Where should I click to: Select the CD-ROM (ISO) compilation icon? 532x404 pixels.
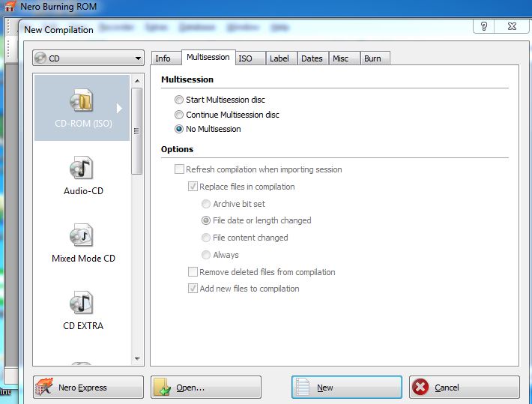click(81, 100)
